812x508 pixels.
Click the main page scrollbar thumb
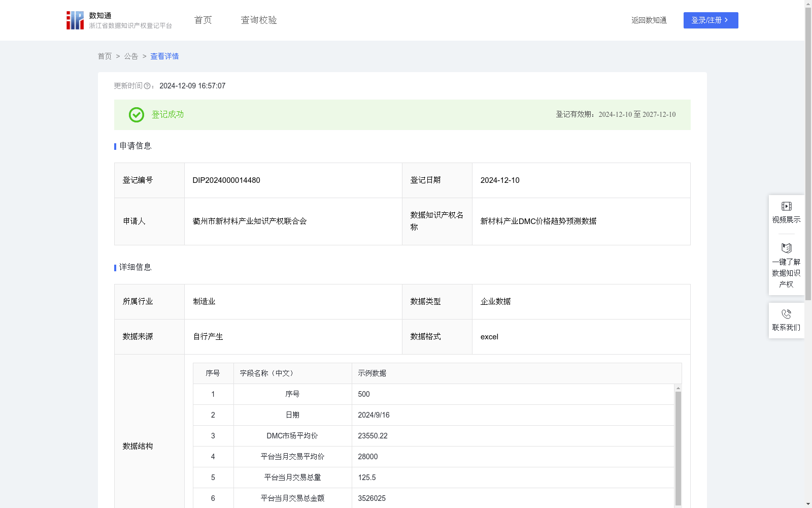[x=808, y=153]
